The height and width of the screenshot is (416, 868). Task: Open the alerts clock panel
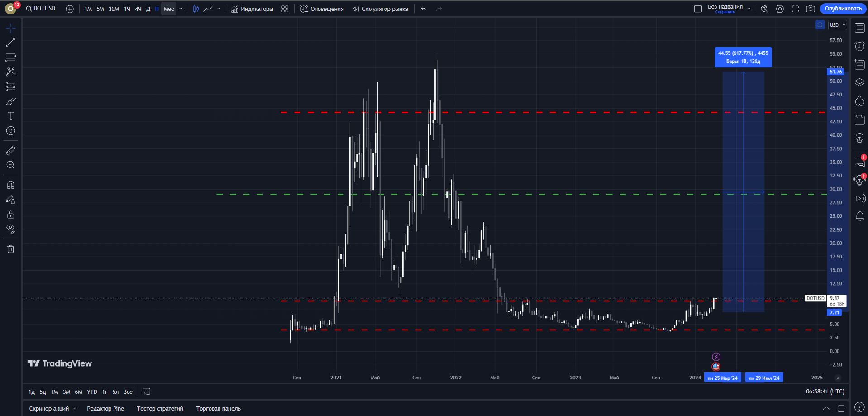click(x=859, y=46)
